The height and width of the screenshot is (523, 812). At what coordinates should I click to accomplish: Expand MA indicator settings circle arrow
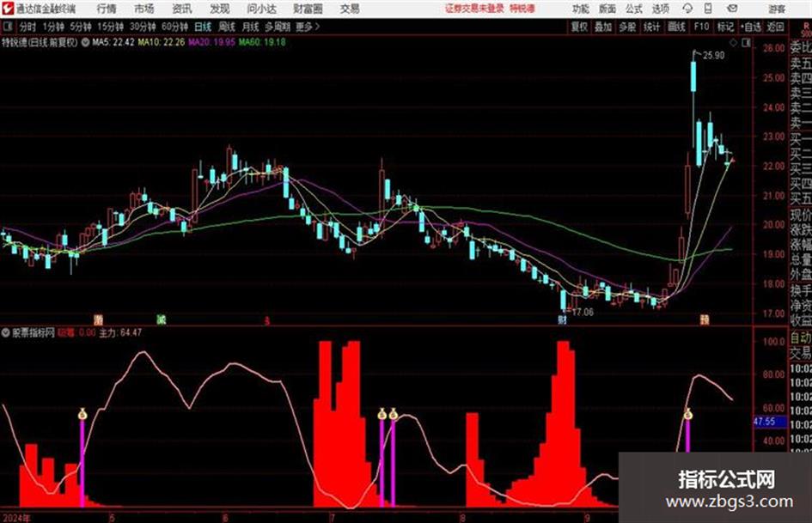coord(85,42)
